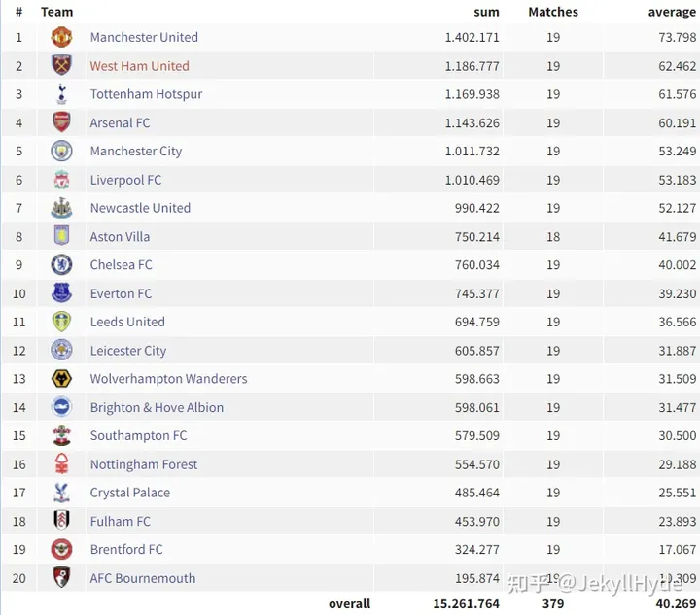Open the AFC Bournemouth crest icon
This screenshot has width=700, height=615.
(61, 578)
